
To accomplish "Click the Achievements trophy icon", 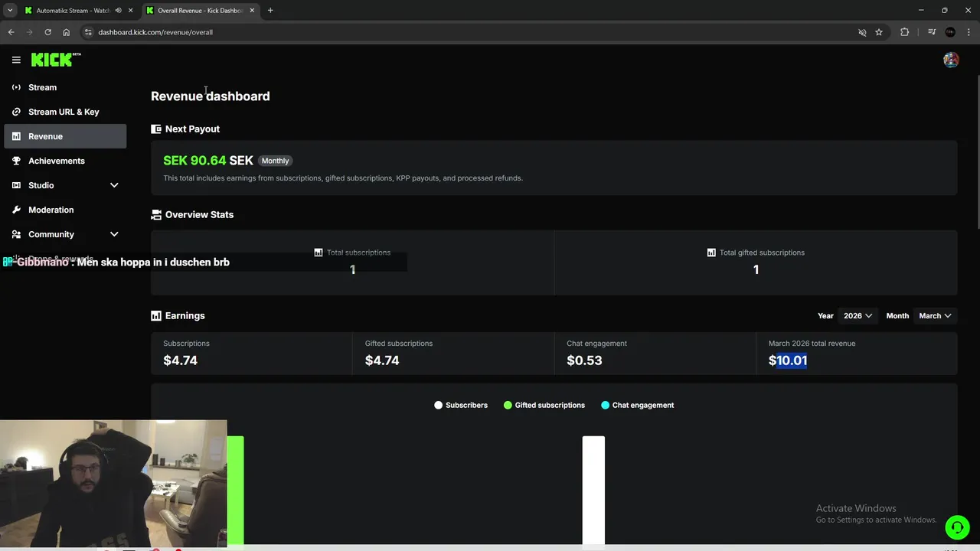I will (x=16, y=161).
